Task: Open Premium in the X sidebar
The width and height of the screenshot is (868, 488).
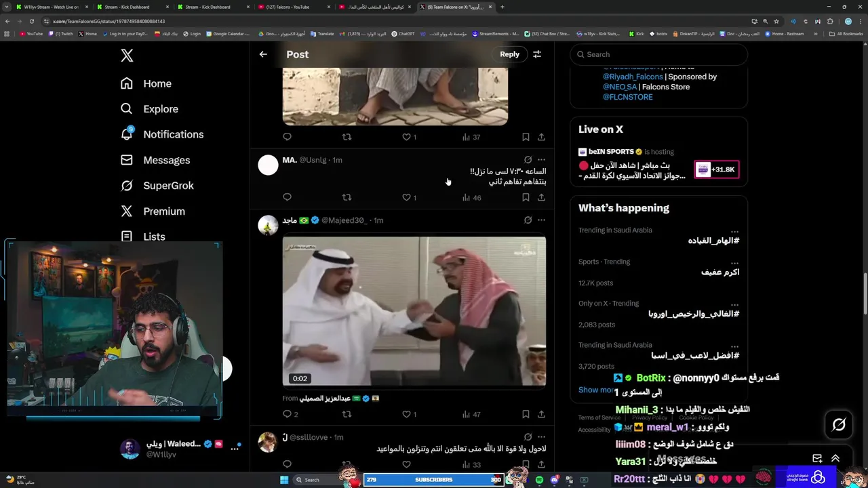Action: [x=152, y=211]
